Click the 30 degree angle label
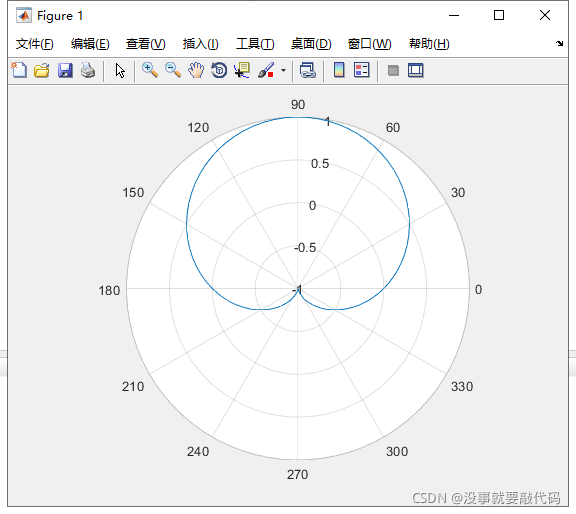576x514 pixels. (458, 193)
